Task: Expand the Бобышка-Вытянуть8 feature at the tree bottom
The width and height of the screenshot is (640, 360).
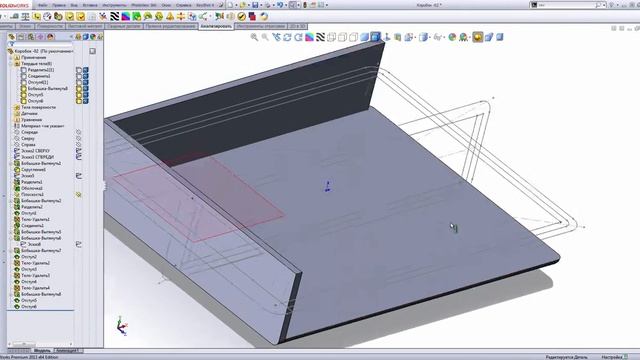Action: click(x=11, y=294)
